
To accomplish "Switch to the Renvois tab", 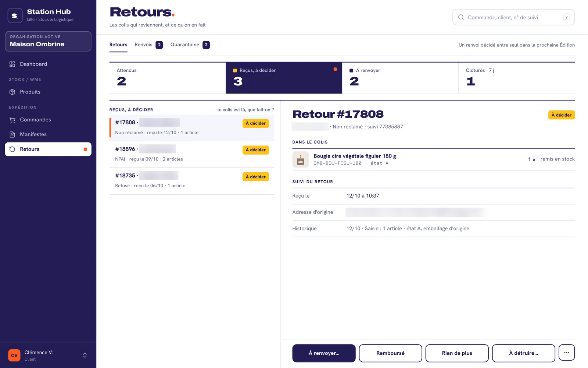I will 148,45.
